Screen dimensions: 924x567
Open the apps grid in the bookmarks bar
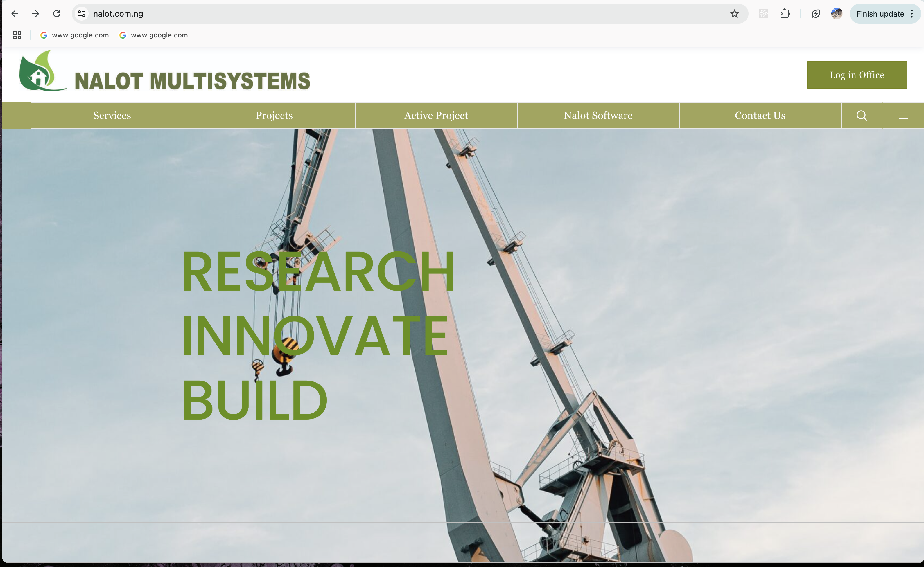(17, 35)
